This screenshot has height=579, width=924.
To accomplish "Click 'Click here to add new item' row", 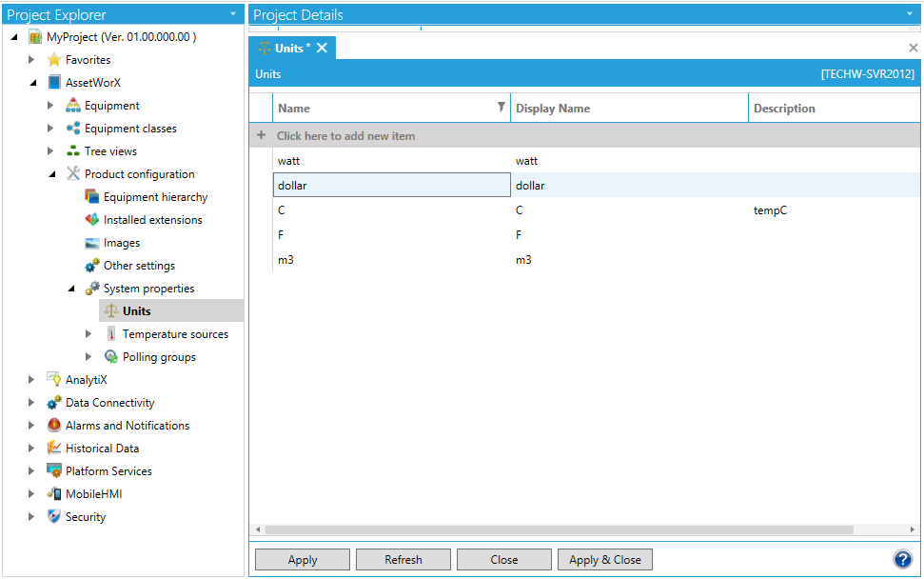I will click(345, 136).
